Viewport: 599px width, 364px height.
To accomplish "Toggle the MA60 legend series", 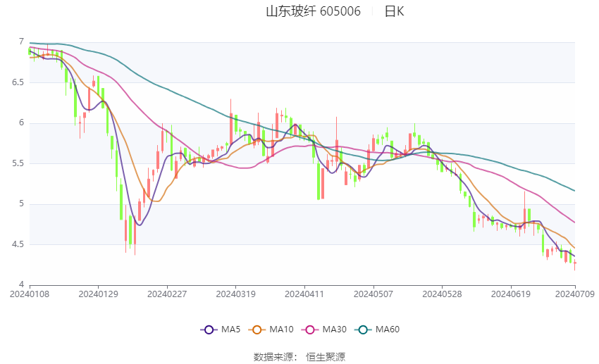I will 377,330.
